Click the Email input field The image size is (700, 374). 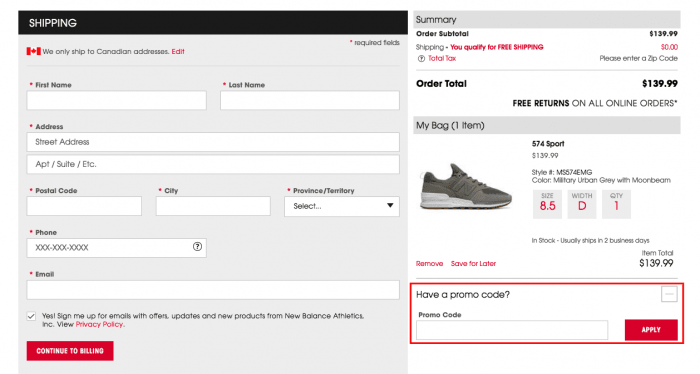tap(213, 290)
